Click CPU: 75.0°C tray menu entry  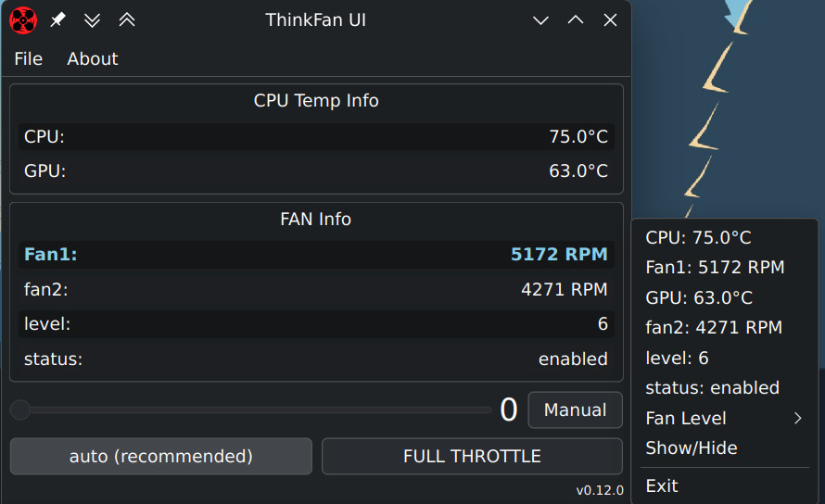point(698,237)
